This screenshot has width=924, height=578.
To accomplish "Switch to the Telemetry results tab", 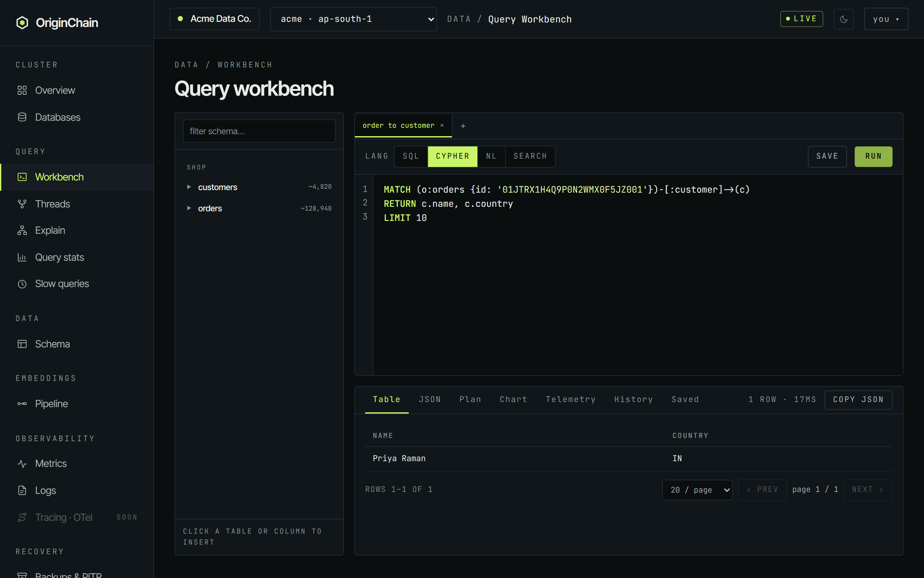I will point(570,399).
